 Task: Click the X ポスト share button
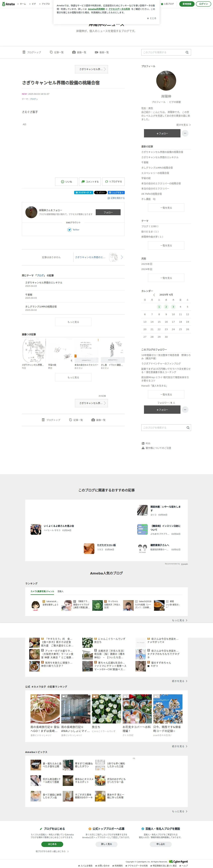[100, 193]
